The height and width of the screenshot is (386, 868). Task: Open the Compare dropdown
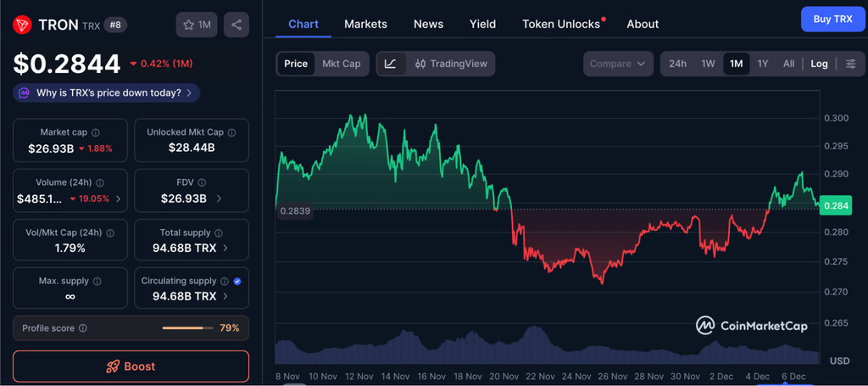(x=618, y=64)
